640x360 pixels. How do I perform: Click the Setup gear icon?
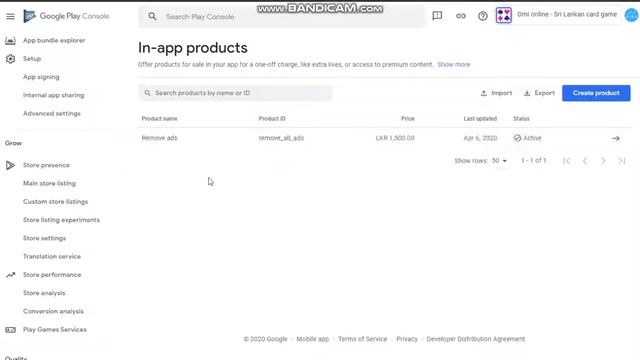tap(11, 59)
